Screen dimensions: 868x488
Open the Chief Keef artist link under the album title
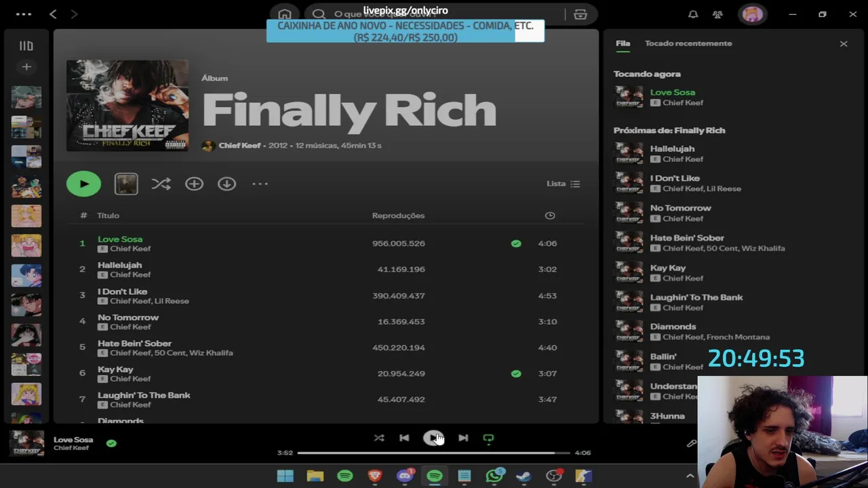[x=239, y=146]
